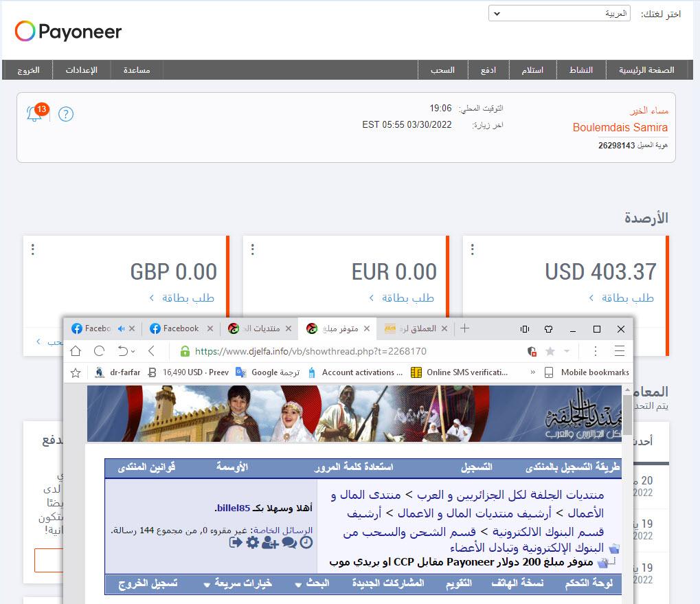Open the Account activations bookmark
The width and height of the screenshot is (700, 604).
coord(355,372)
